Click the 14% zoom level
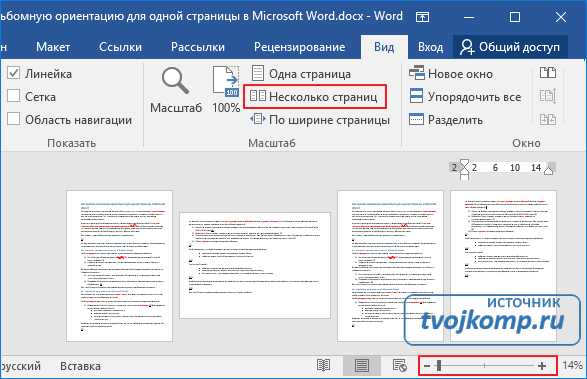This screenshot has width=587, height=379. 572,365
